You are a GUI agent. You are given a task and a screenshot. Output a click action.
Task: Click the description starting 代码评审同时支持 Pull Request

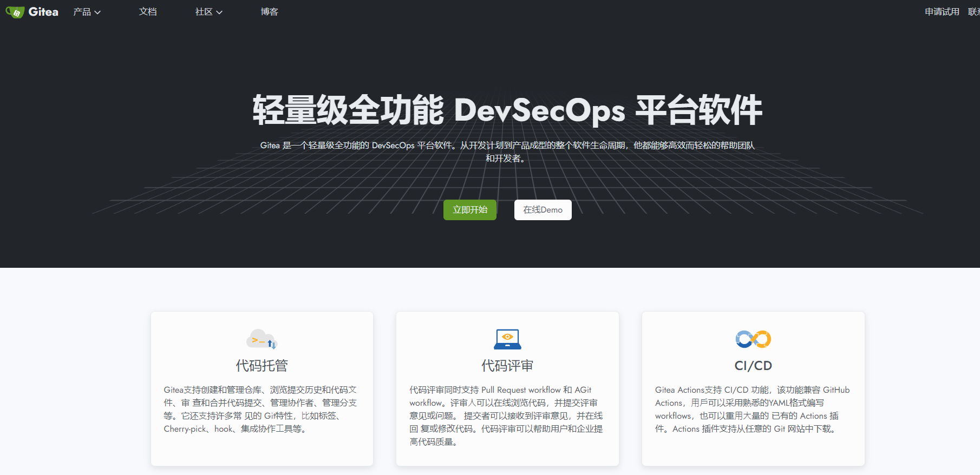click(506, 416)
